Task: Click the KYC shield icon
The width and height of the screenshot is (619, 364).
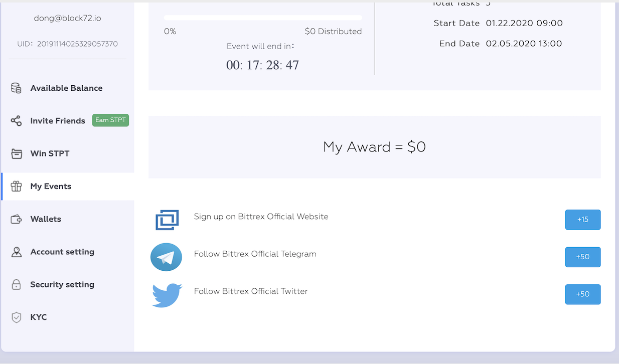Action: click(16, 317)
